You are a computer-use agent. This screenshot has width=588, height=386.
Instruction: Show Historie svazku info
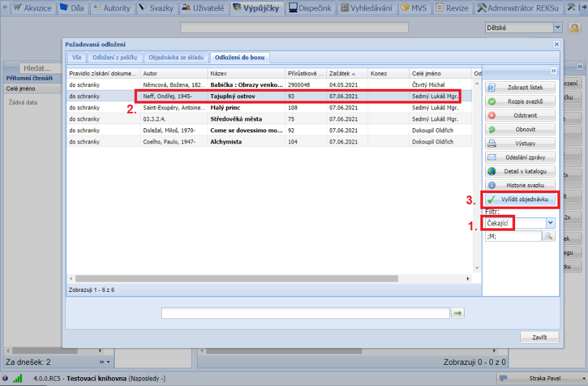pos(520,185)
